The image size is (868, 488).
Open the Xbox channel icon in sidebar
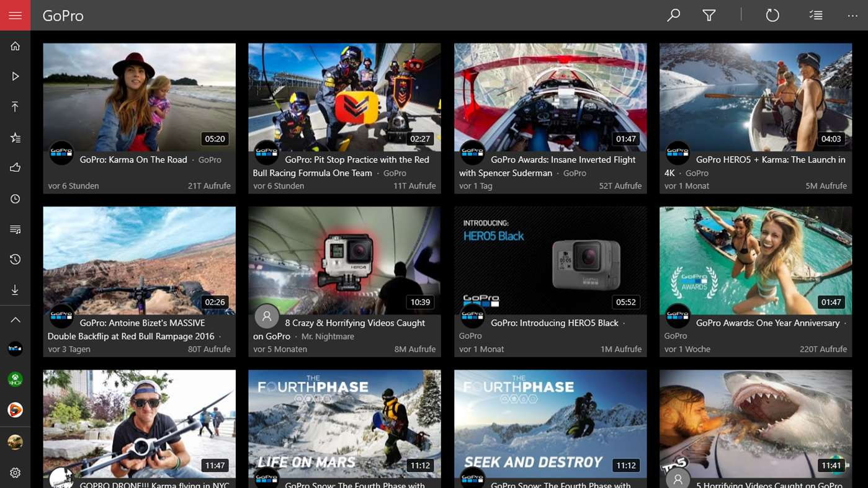click(x=15, y=379)
